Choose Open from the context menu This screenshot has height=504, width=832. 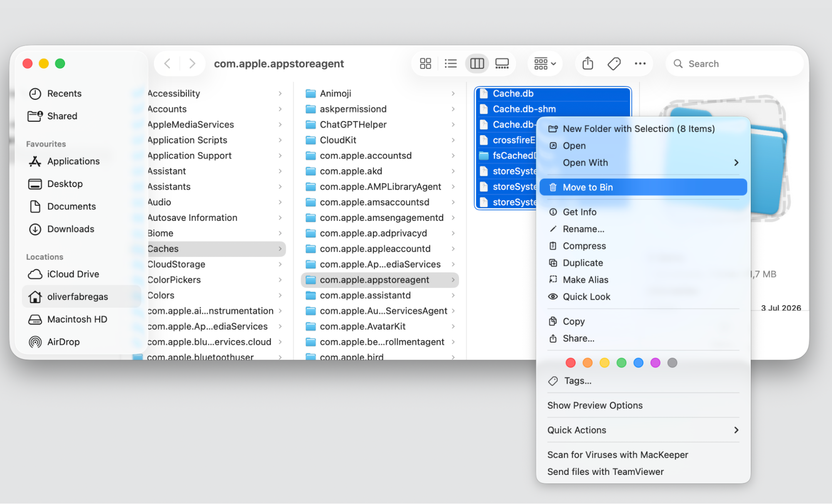[643, 146]
